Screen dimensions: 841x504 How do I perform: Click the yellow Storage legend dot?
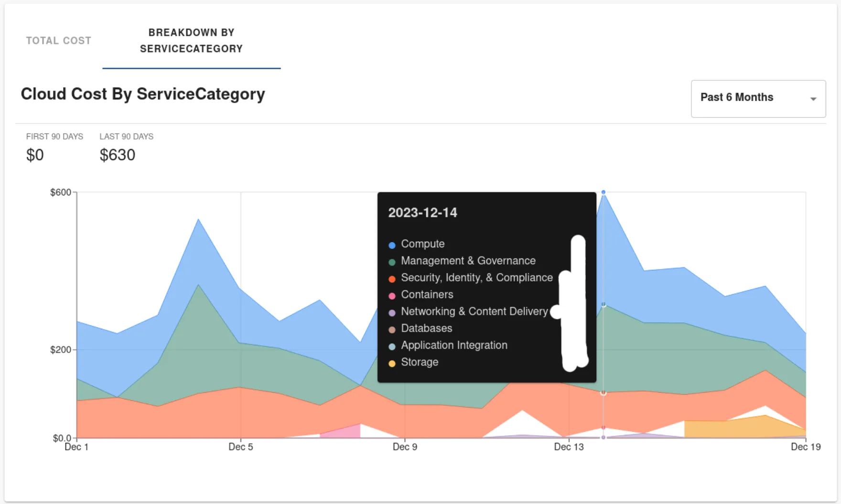[x=392, y=364]
